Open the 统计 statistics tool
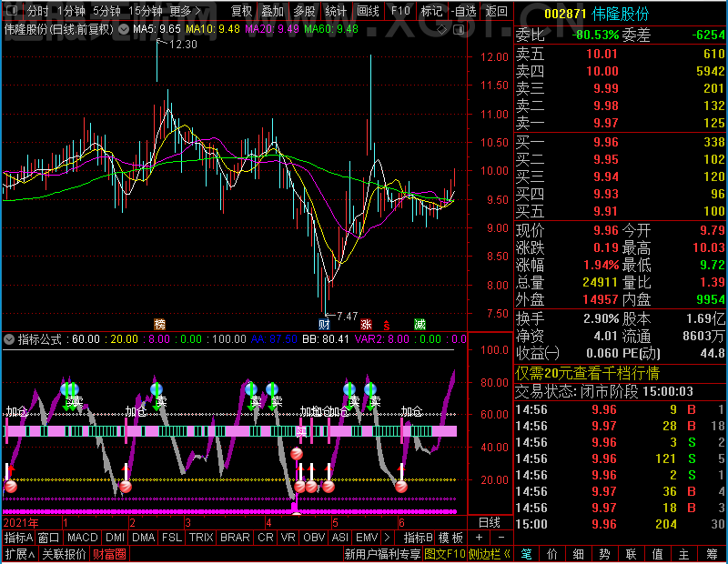 pos(336,10)
